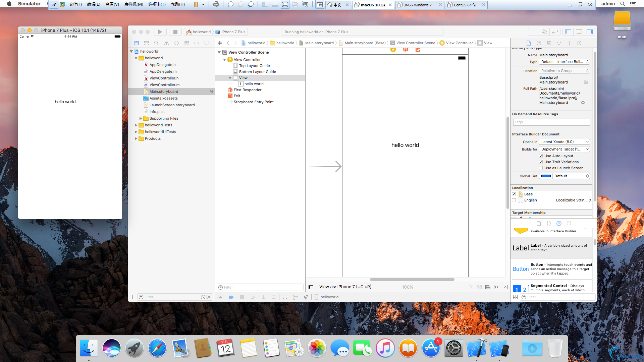
Task: Click the canvas horizontal scrollbar
Action: [412, 280]
